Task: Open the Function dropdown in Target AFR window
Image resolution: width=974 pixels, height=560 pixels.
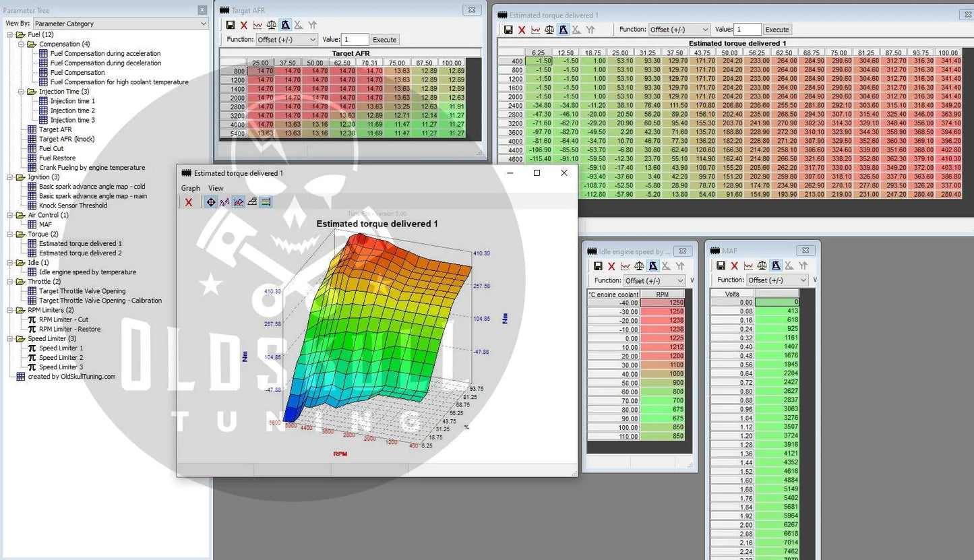Action: click(x=286, y=40)
